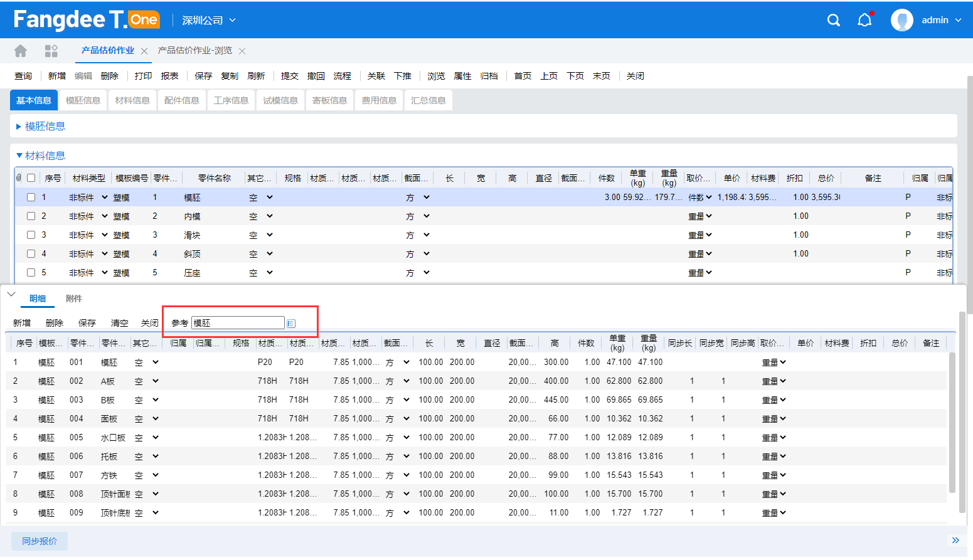973x560 pixels.
Task: Click the lookup icon beside 参考 field
Action: [x=291, y=324]
